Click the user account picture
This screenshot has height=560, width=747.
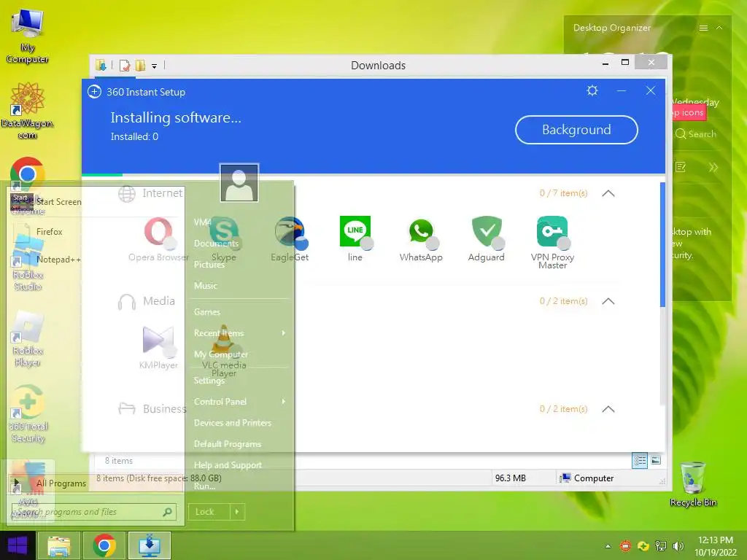coord(239,183)
